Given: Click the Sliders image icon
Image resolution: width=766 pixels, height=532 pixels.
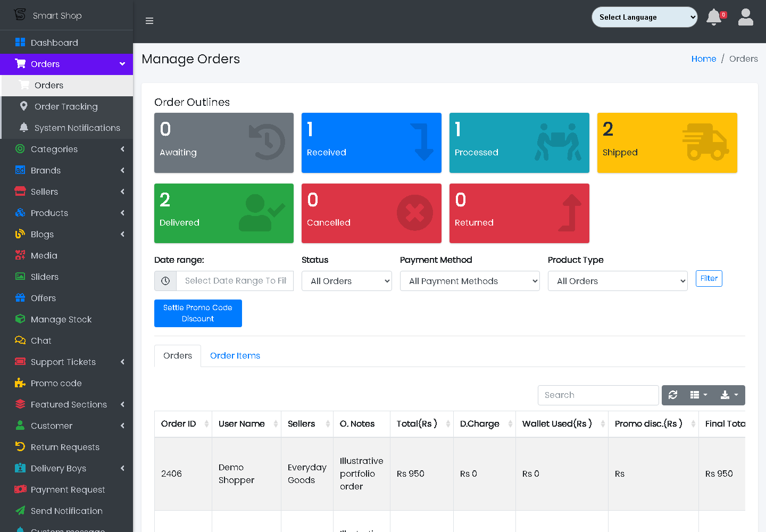Looking at the screenshot, I should tap(20, 277).
